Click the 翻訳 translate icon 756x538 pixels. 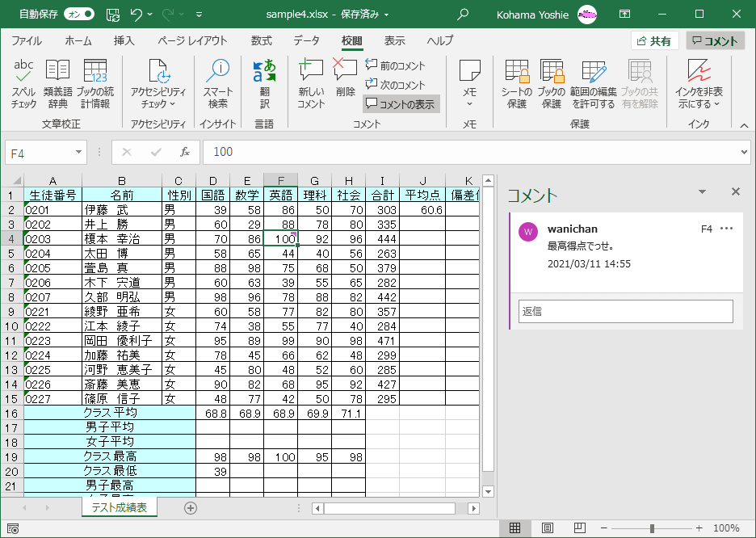click(x=264, y=83)
